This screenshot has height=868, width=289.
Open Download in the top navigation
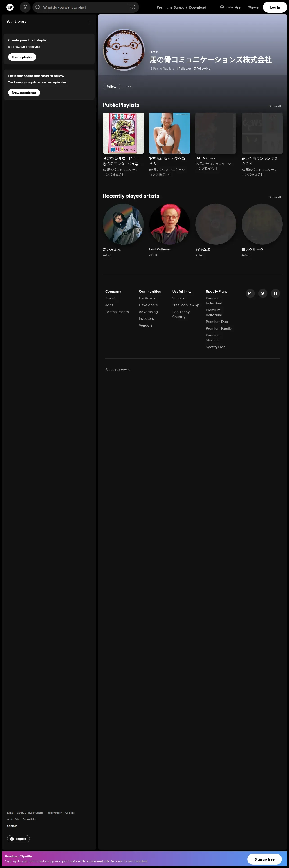pyautogui.click(x=197, y=7)
